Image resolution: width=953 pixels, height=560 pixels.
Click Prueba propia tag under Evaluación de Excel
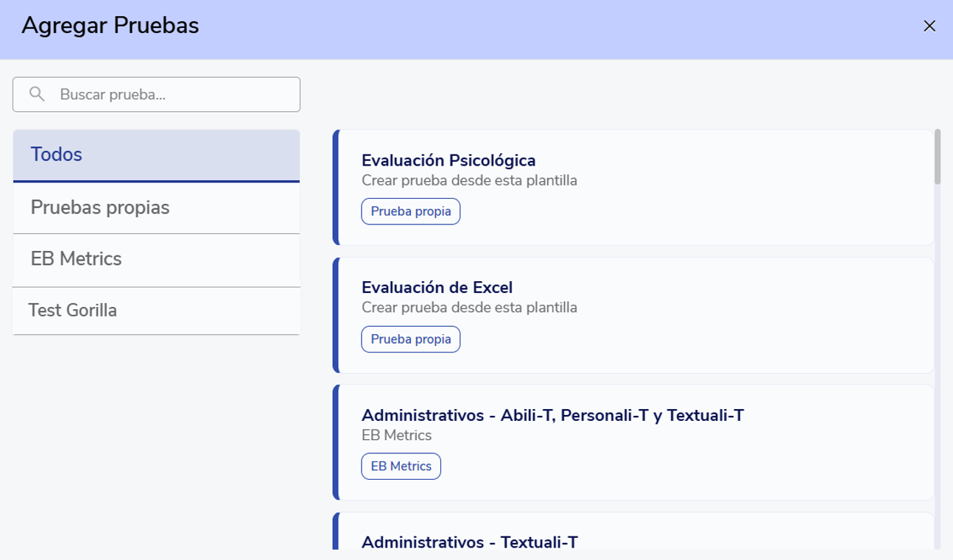click(x=410, y=339)
